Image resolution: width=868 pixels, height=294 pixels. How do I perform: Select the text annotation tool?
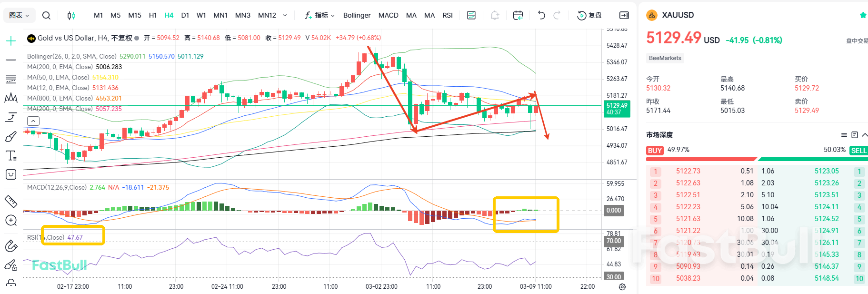coord(10,156)
